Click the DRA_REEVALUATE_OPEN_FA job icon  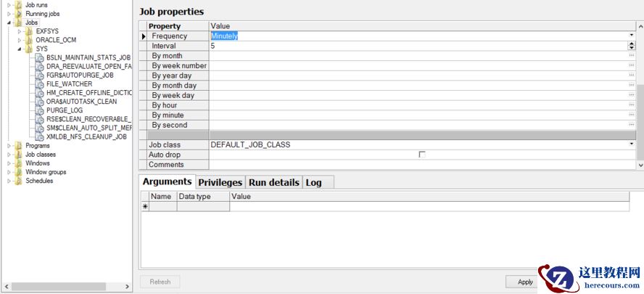coord(39,66)
